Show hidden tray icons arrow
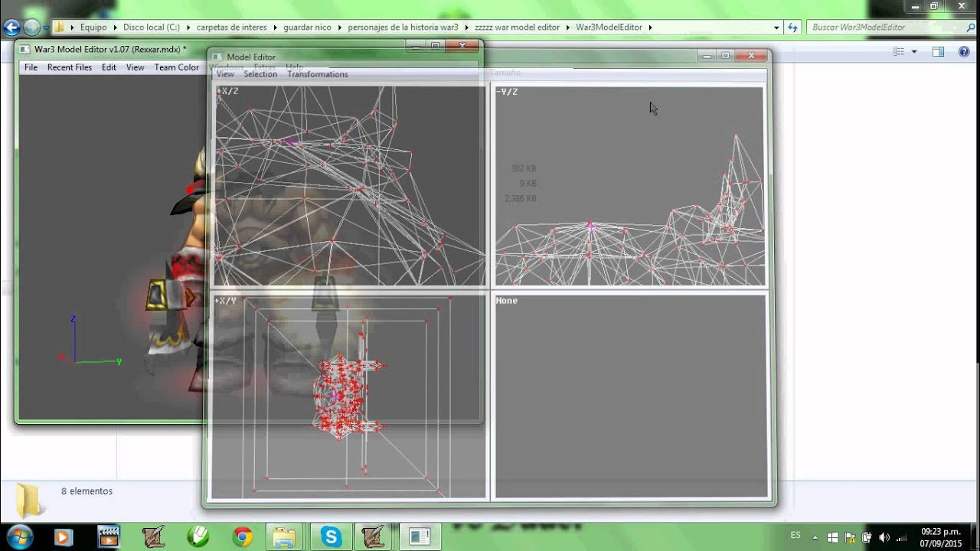This screenshot has width=980, height=551. pos(815,537)
